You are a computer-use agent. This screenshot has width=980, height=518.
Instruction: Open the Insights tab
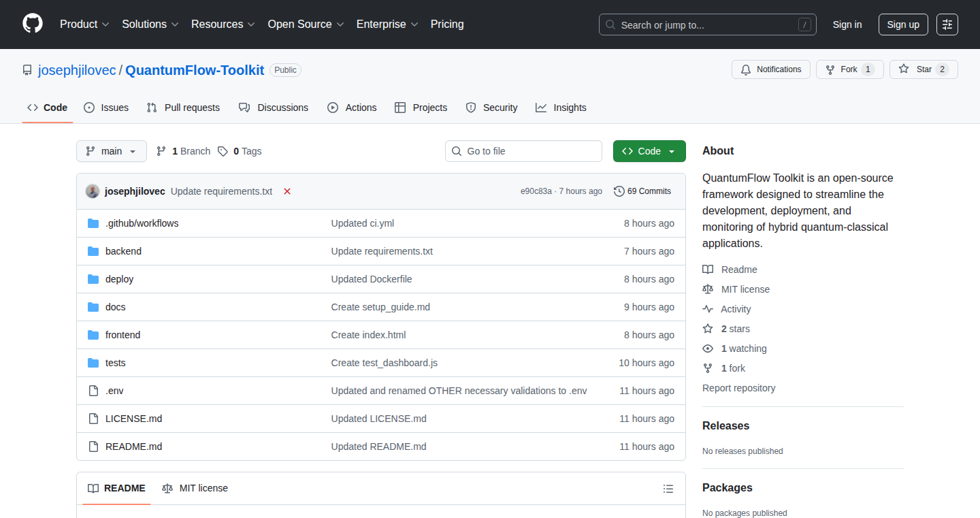coord(561,108)
